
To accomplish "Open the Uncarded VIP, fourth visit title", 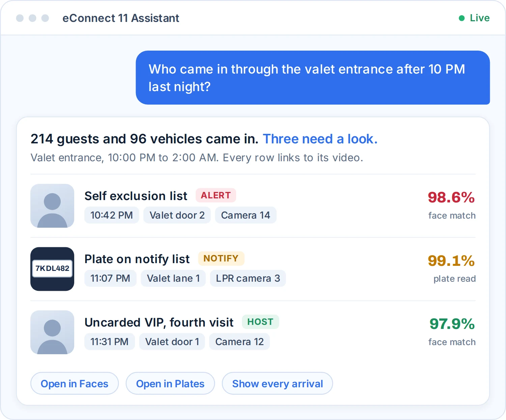I will (x=159, y=323).
